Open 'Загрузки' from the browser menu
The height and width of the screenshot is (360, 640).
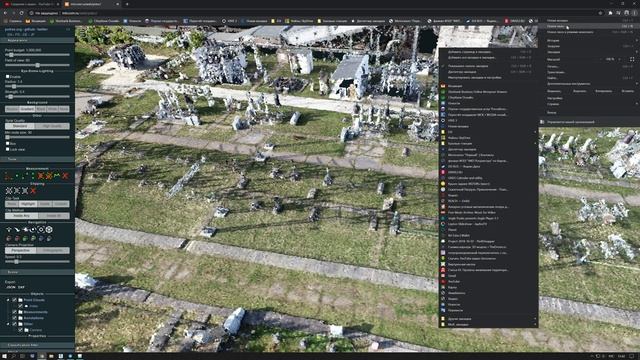[x=590, y=46]
